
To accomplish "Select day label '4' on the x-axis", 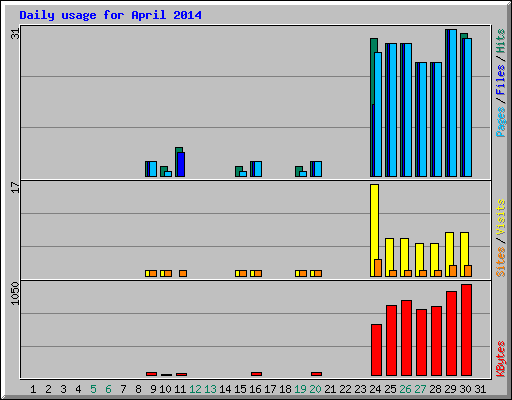I will [78, 389].
